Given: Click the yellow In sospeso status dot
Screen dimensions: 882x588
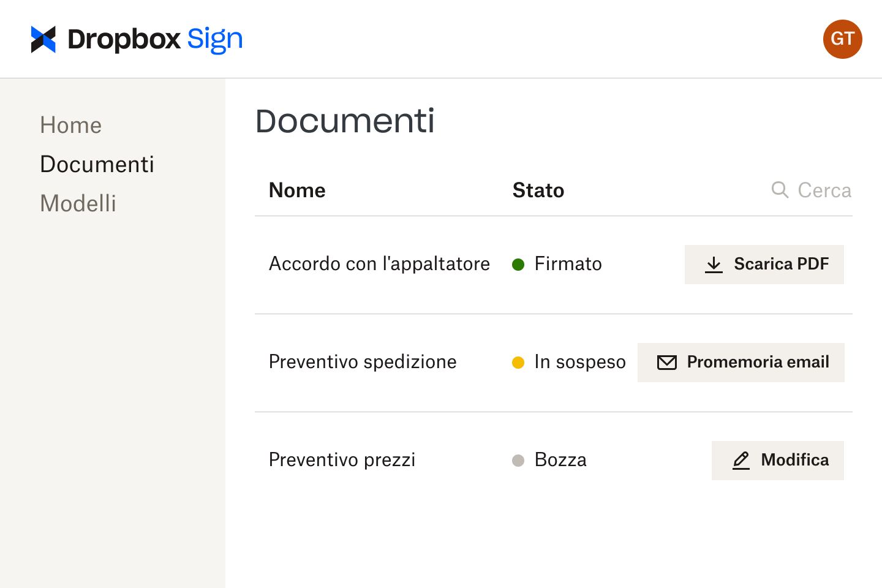Looking at the screenshot, I should (x=519, y=362).
